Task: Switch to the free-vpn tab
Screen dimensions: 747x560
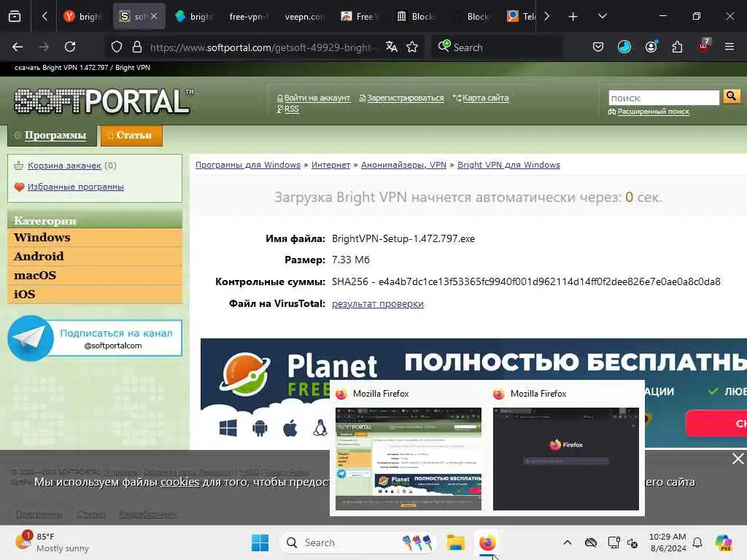Action: (x=248, y=17)
